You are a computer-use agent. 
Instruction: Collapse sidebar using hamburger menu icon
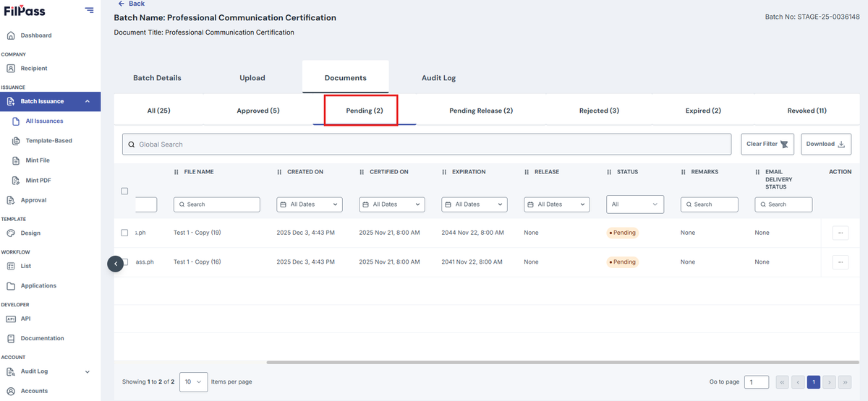89,10
